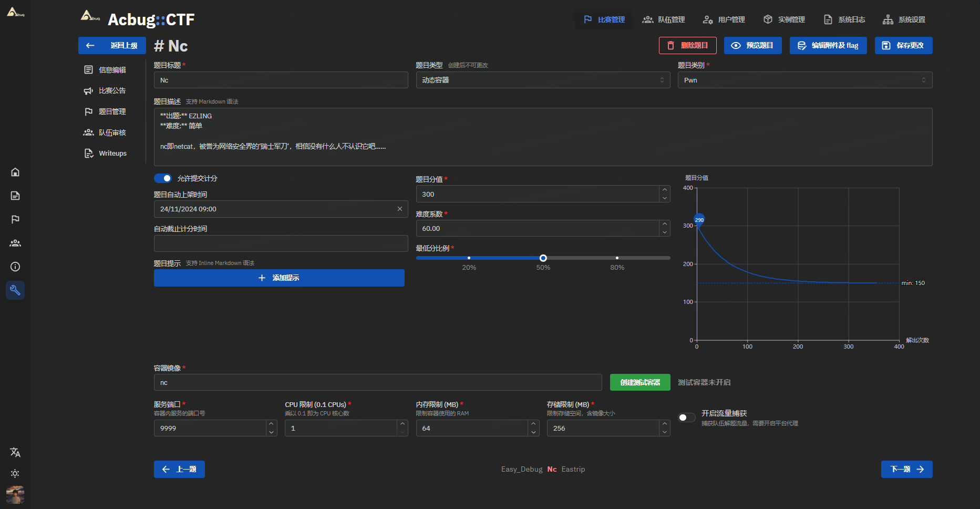Open the 系统日志 top menu
This screenshot has width=980, height=509.
coord(844,19)
